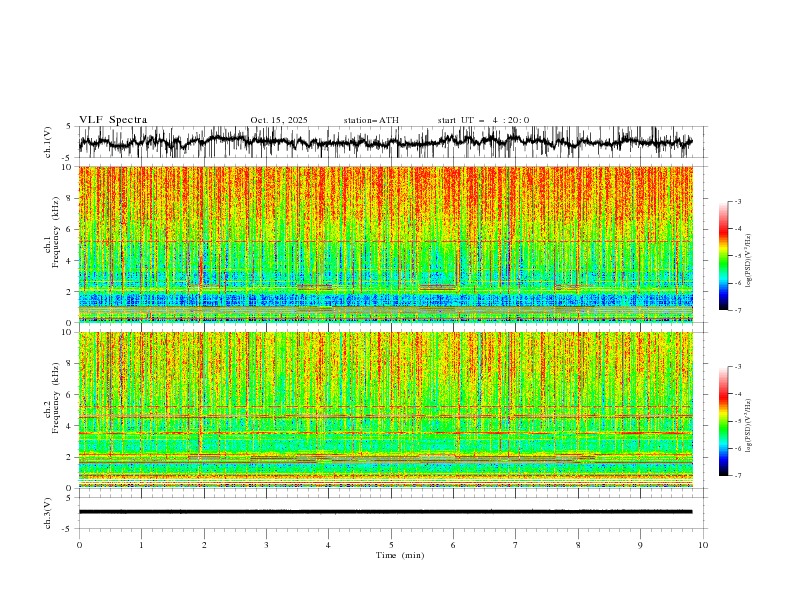Click the "-7" label on ch.1 color bar
Viewport: 792px width, 612px height.
click(737, 310)
